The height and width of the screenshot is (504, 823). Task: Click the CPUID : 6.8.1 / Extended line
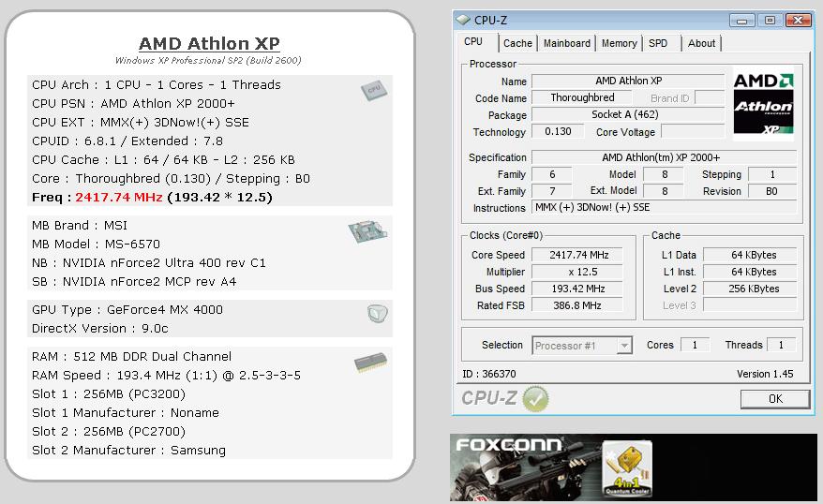coord(127,141)
